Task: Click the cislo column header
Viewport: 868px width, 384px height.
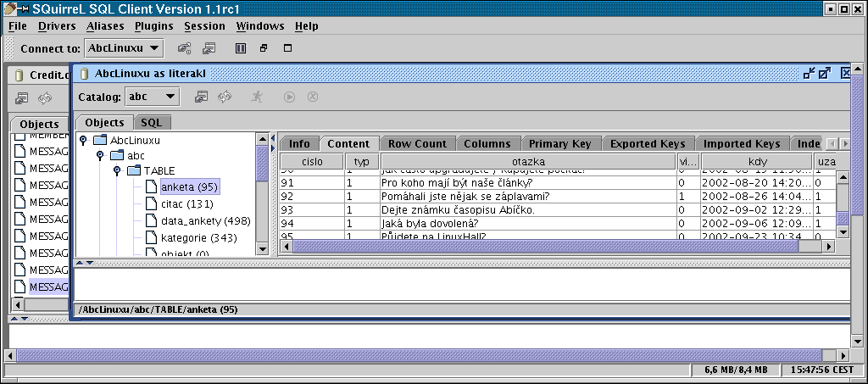Action: pos(312,162)
